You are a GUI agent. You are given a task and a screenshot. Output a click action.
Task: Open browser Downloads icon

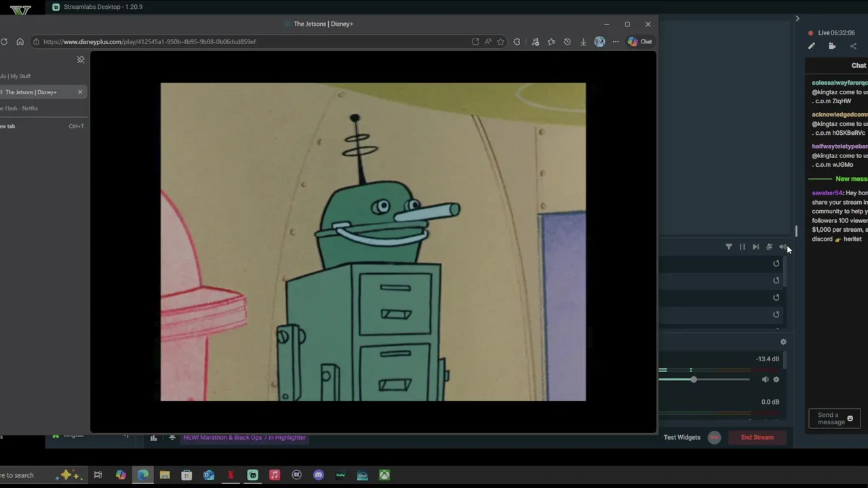(583, 42)
